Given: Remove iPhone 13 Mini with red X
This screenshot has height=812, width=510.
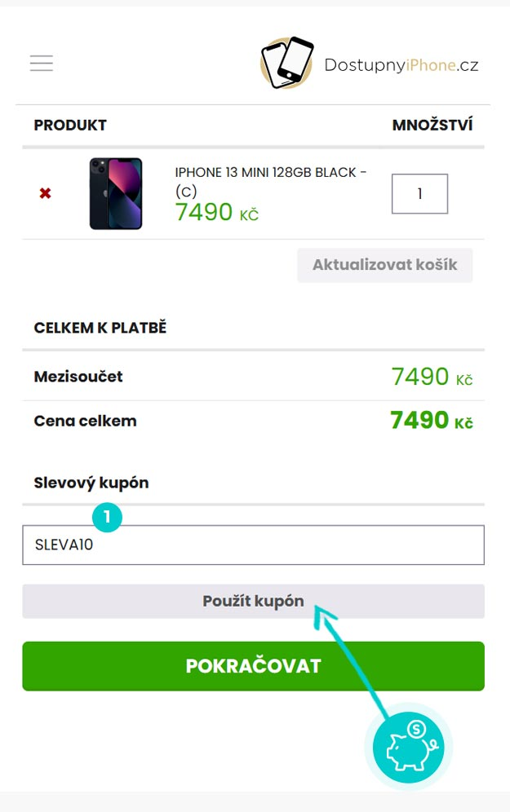Looking at the screenshot, I should (x=45, y=194).
